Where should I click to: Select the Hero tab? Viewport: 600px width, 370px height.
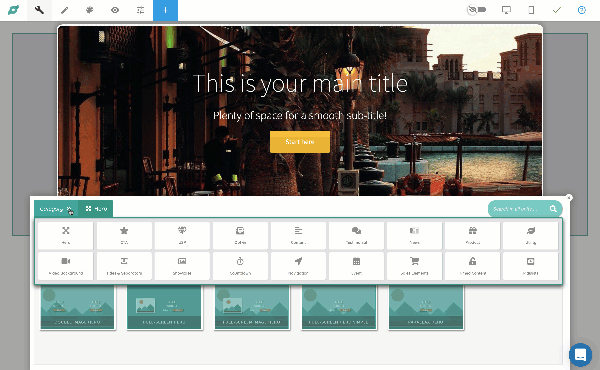tap(96, 209)
